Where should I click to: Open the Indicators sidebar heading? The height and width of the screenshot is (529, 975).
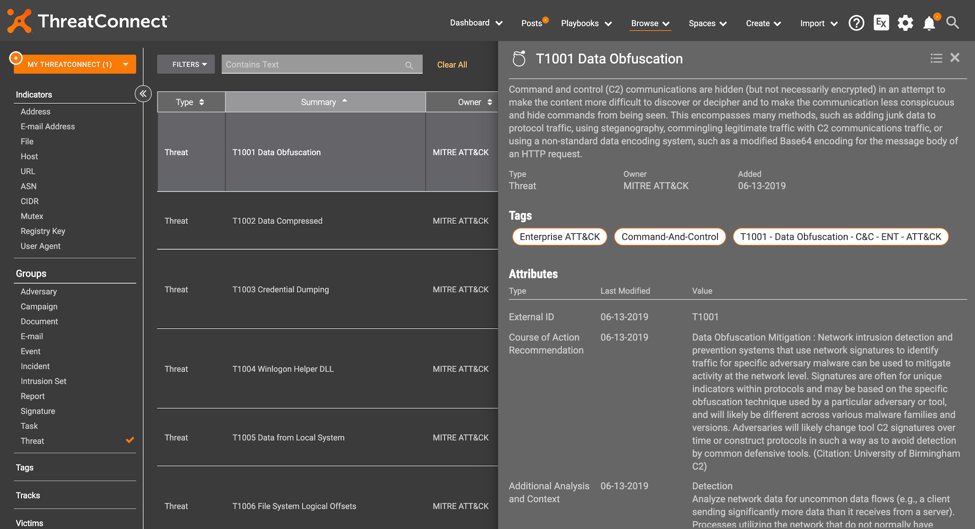pos(34,94)
